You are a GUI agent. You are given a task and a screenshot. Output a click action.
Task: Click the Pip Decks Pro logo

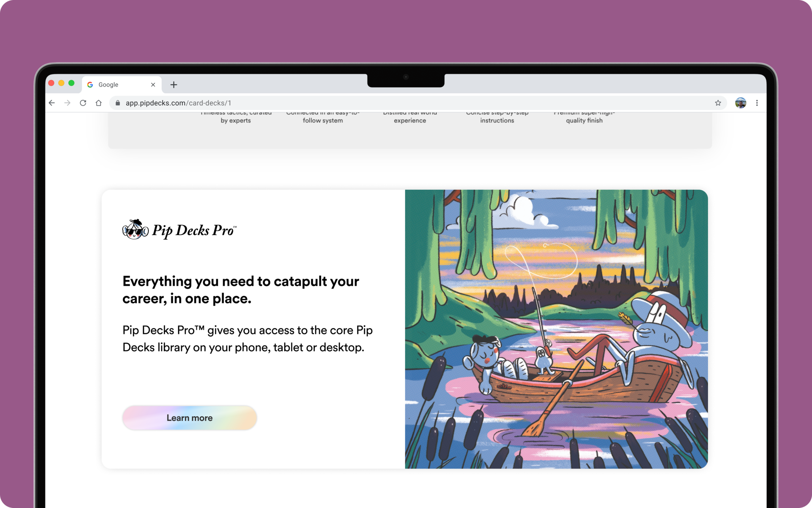coord(180,230)
